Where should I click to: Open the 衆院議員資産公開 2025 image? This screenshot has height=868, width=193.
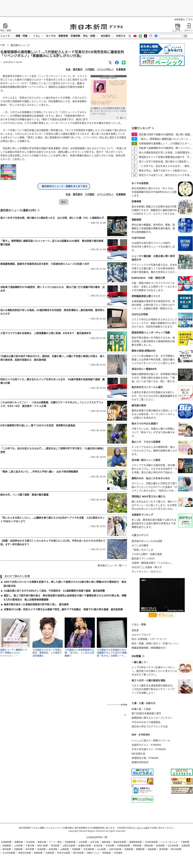(185, 302)
